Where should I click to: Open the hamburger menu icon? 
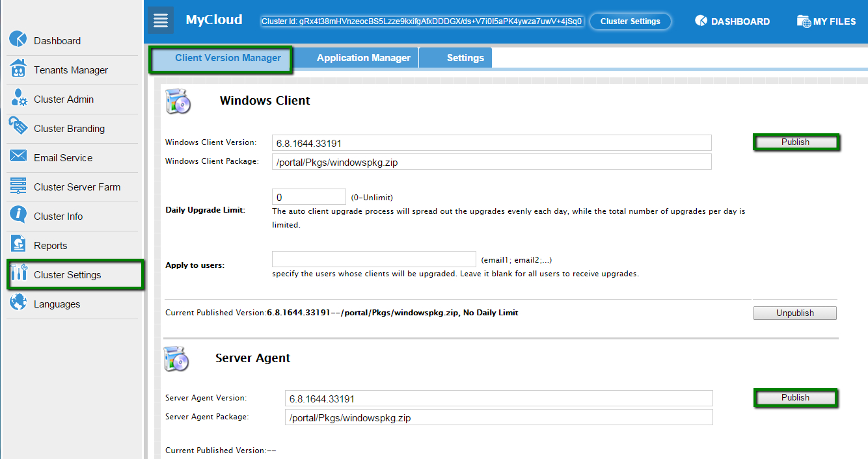click(x=161, y=20)
